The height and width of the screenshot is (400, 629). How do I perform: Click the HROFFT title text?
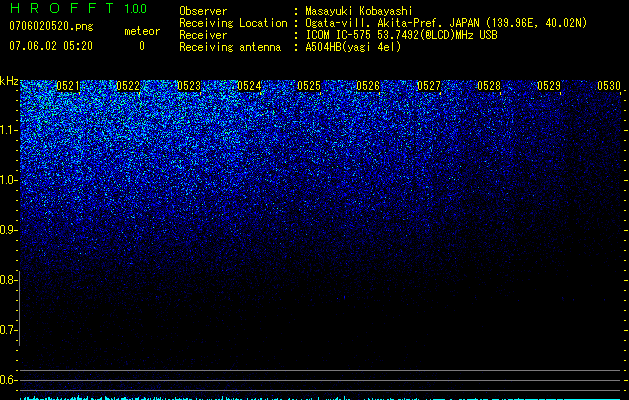pyautogui.click(x=62, y=8)
